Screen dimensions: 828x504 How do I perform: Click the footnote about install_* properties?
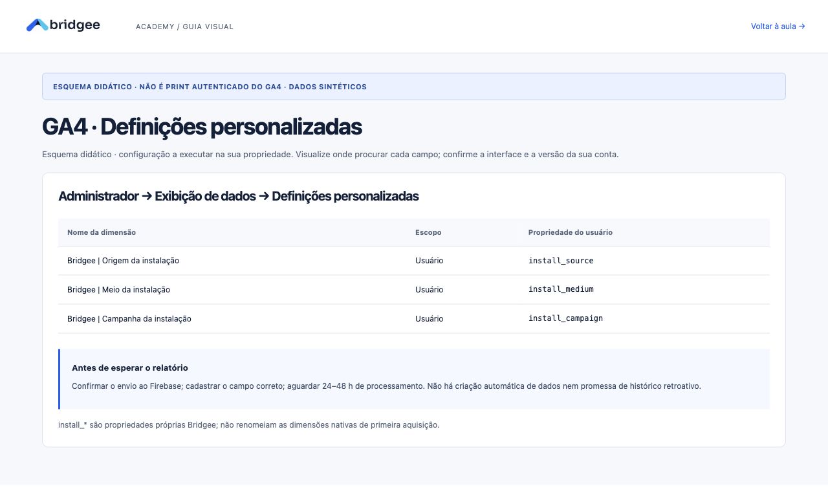tap(248, 425)
